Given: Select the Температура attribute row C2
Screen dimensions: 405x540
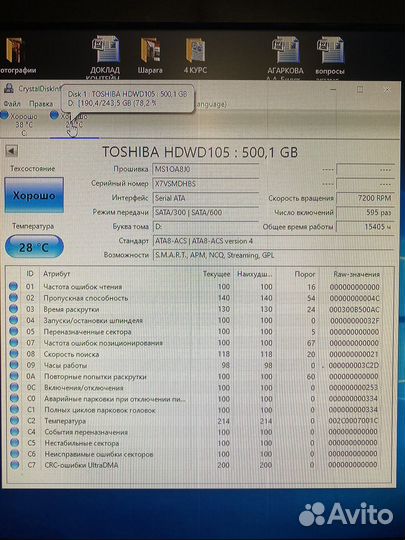Looking at the screenshot, I should [195, 421].
